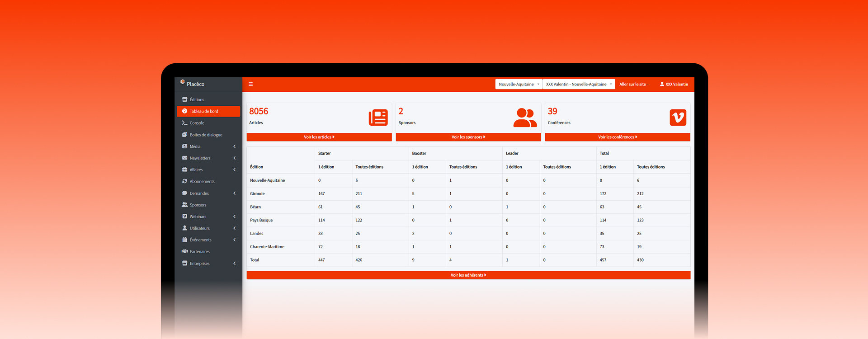Viewport: 868px width, 339px height.
Task: Click the user icon beside XXX Valentin
Action: click(662, 84)
